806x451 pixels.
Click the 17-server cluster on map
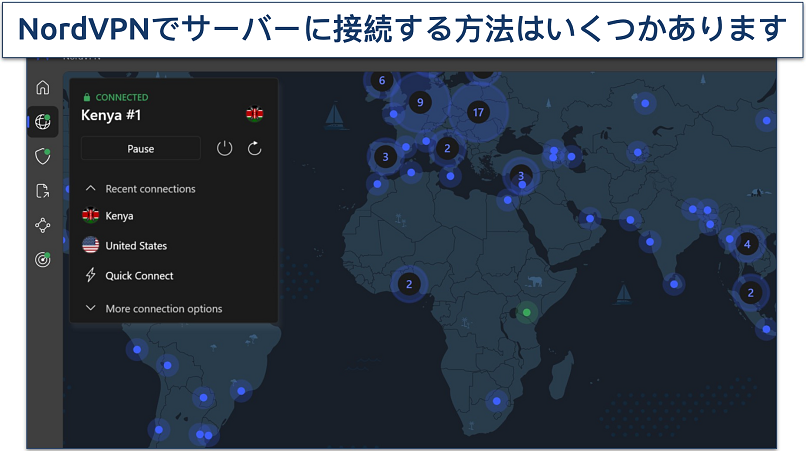click(478, 113)
